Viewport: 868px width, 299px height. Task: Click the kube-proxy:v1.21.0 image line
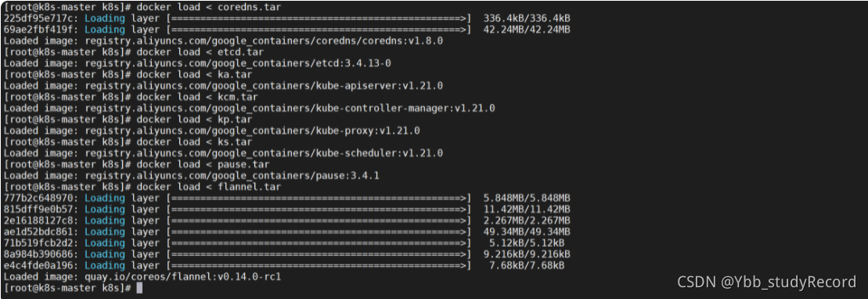[x=212, y=131]
